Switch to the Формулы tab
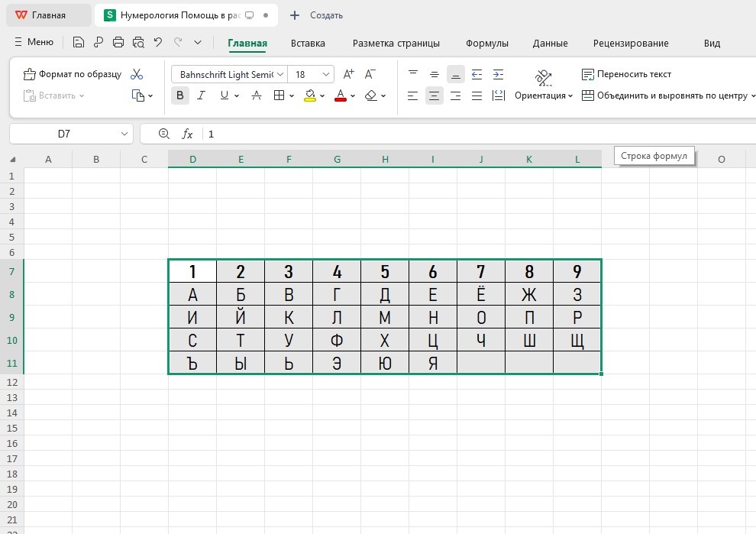This screenshot has height=534, width=756. pyautogui.click(x=487, y=44)
